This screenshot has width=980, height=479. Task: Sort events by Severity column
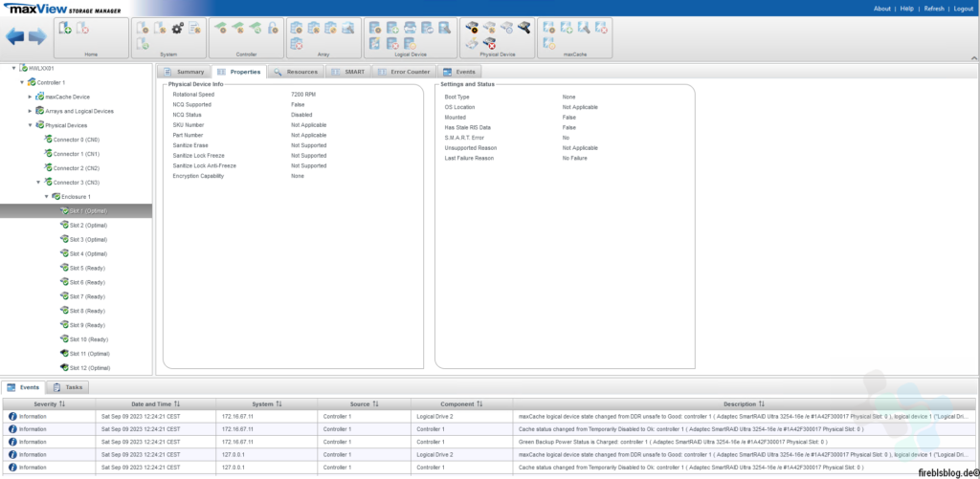[50, 404]
